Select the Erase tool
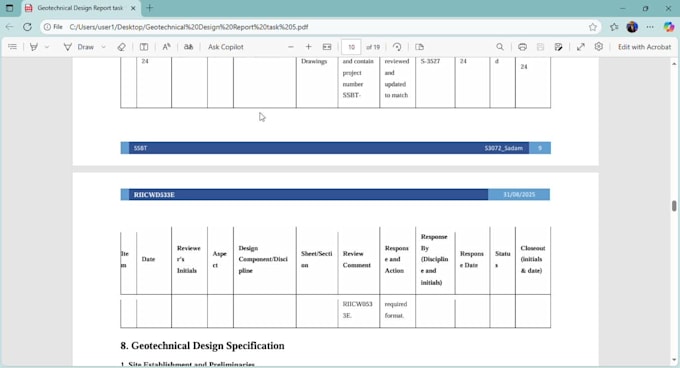Screen dimensions: 680x368 tap(121, 47)
